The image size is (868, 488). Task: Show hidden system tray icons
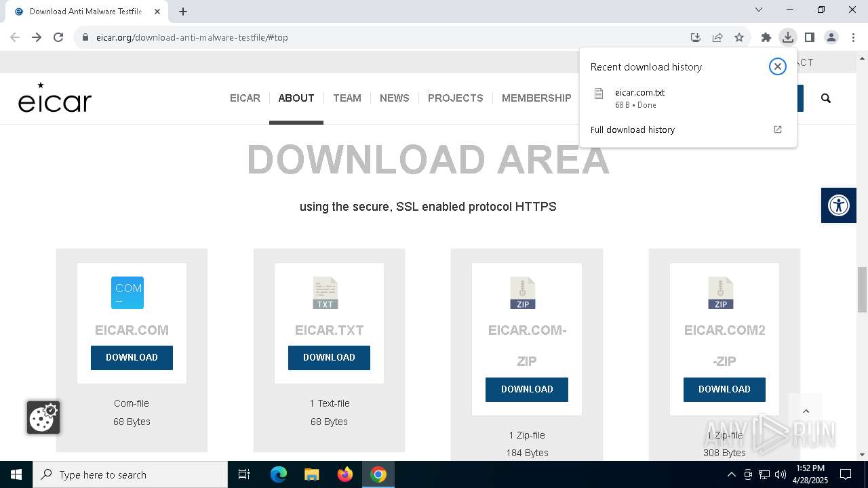(x=731, y=474)
